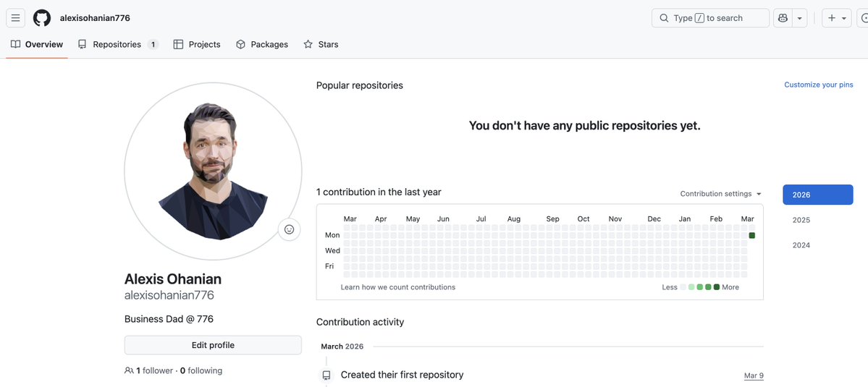Image resolution: width=868 pixels, height=387 pixels.
Task: Open the Contribution settings dropdown
Action: point(720,194)
